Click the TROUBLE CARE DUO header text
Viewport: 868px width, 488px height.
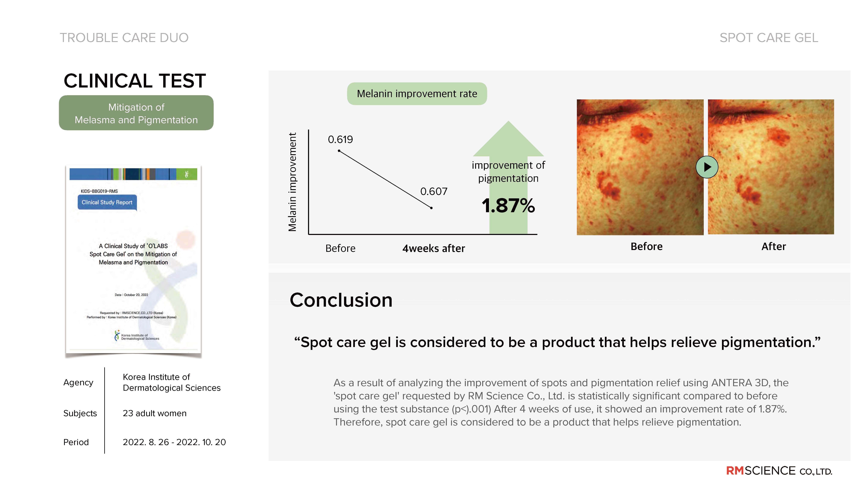pos(124,38)
